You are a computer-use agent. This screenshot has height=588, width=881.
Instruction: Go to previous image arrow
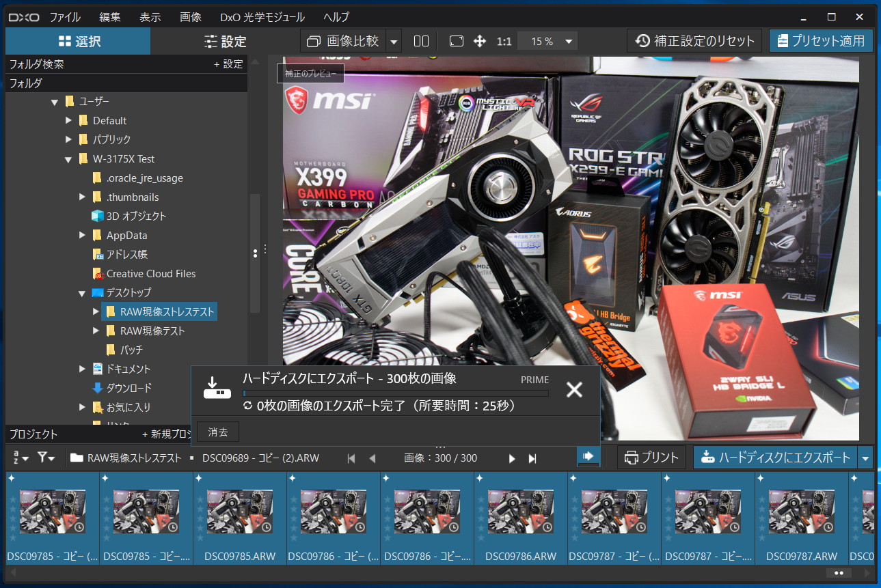(x=372, y=458)
